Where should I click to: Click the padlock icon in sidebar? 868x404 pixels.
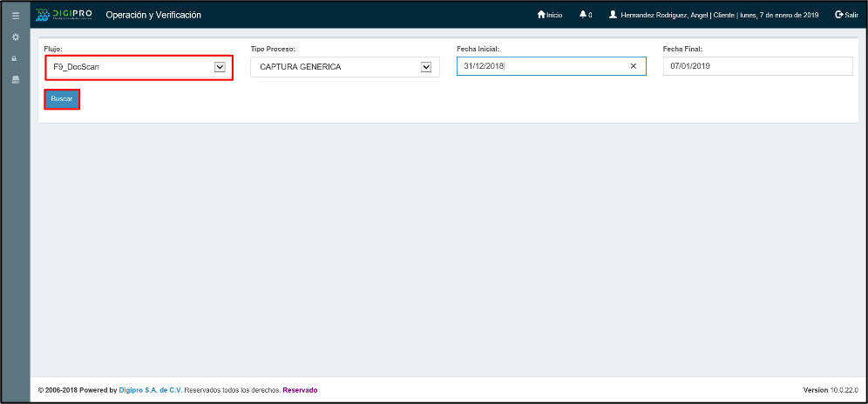tap(15, 58)
